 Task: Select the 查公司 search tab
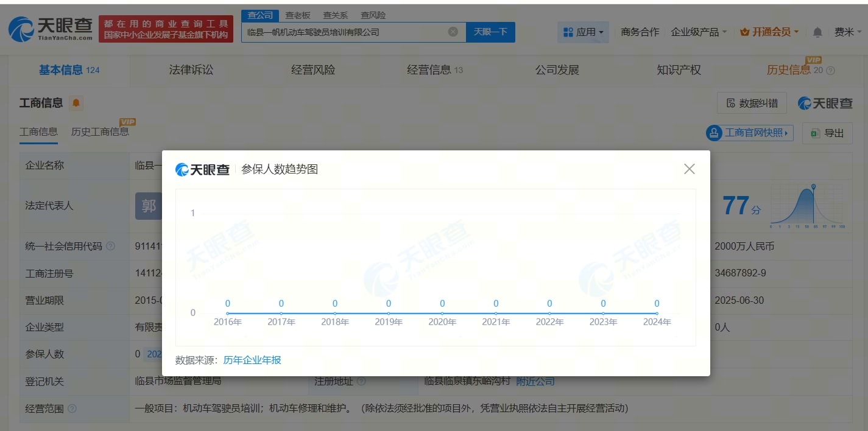(x=260, y=15)
